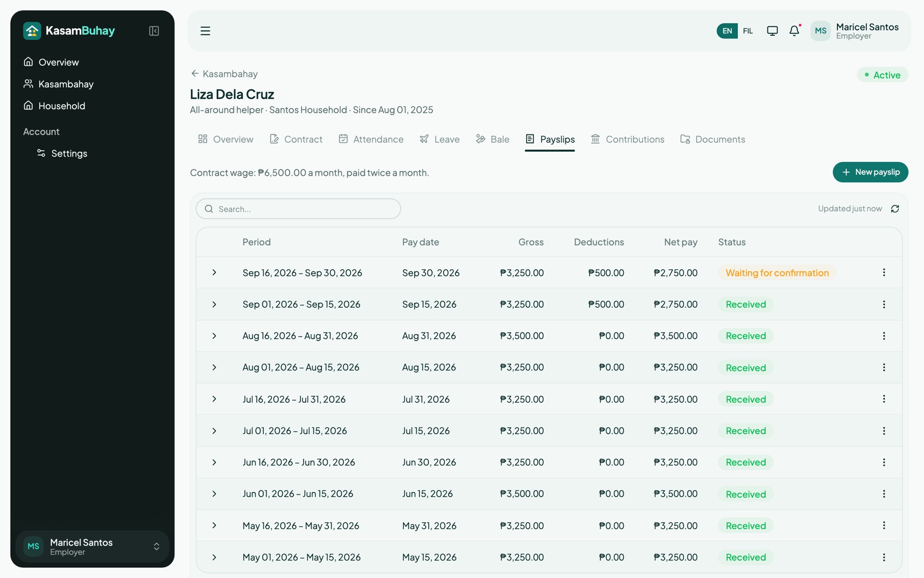Expand the Sep 01 – Sep 15 payslip row

(214, 304)
